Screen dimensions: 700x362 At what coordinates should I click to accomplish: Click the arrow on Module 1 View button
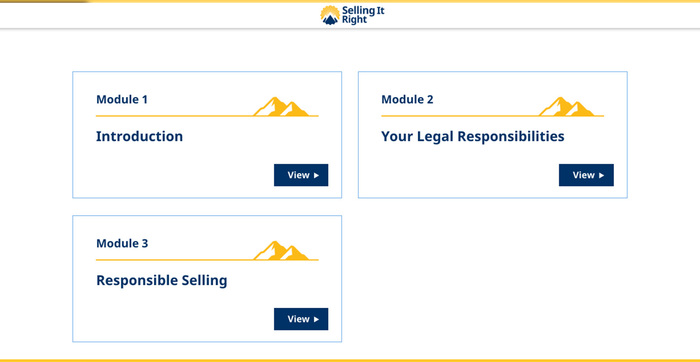click(317, 175)
